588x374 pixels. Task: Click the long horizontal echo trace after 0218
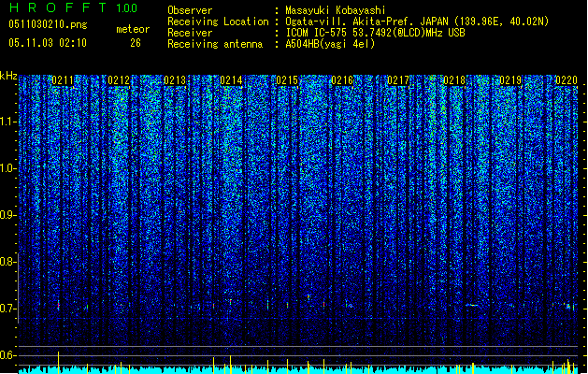tap(472, 305)
